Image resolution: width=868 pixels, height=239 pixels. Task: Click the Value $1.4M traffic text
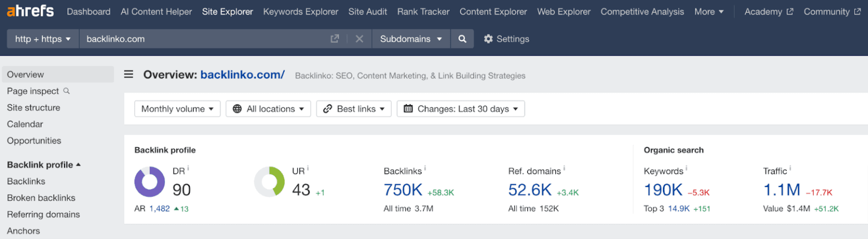tap(787, 208)
